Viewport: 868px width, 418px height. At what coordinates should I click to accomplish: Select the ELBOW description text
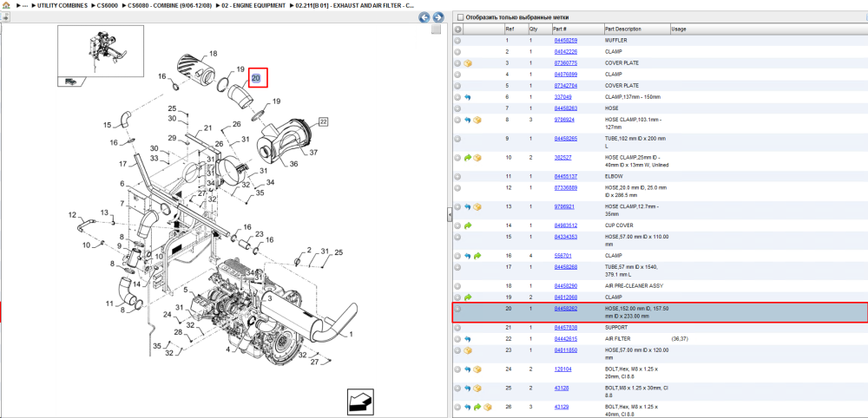(x=614, y=176)
